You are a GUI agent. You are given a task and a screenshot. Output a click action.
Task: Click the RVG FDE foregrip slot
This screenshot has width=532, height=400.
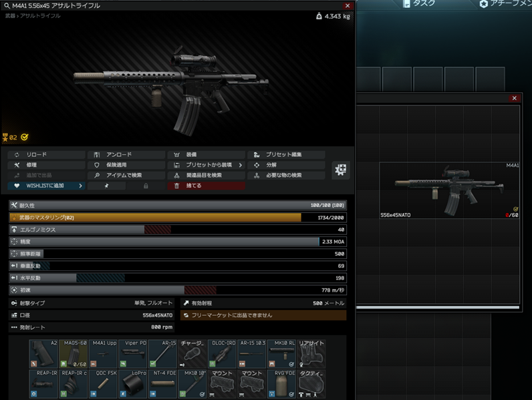pos(282,383)
